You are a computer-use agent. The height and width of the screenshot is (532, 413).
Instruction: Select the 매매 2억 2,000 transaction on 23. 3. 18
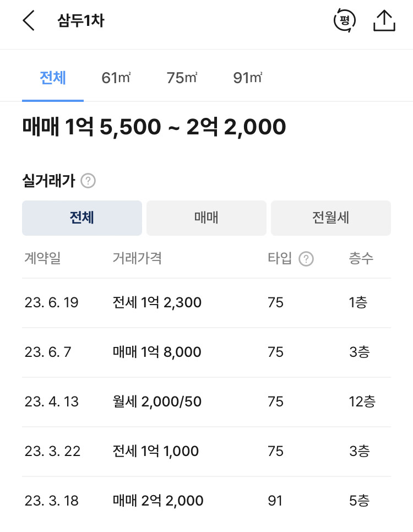(x=206, y=501)
